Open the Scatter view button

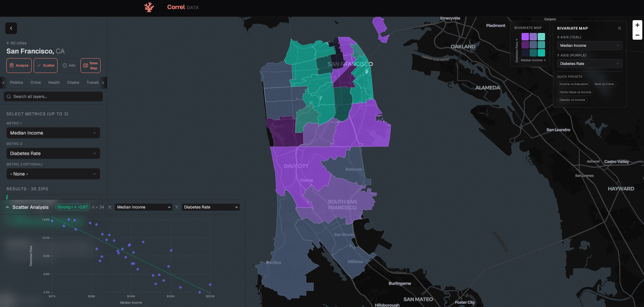(x=45, y=66)
